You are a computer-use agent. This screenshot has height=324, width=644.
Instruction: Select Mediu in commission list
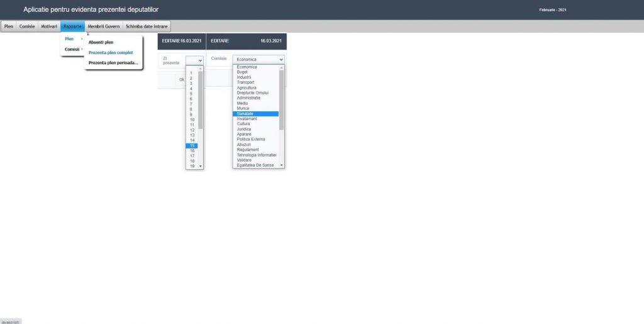256,103
